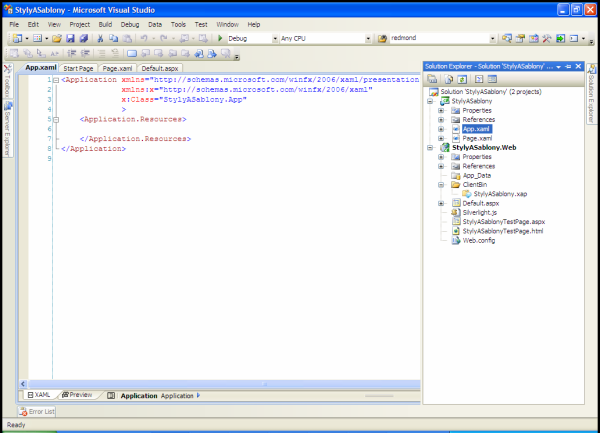This screenshot has height=433, width=600.
Task: Select StylyASablonyTestPage.html in tree
Action: [502, 231]
